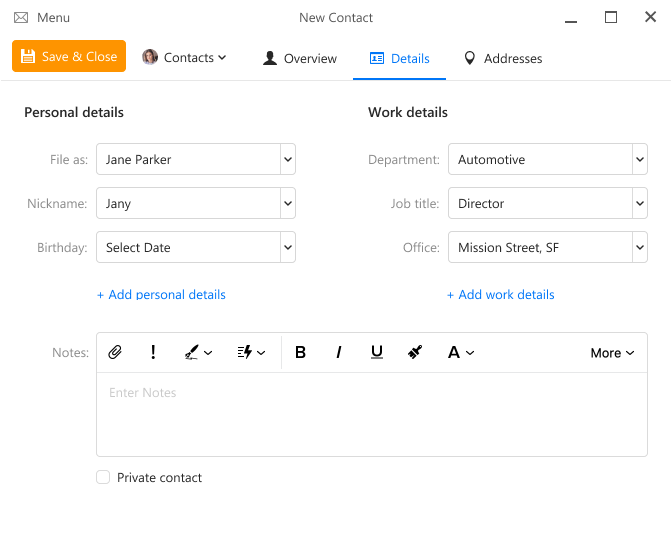Viewport: 672px width, 533px height.
Task: Click the person icon on the Overview tab
Action: [270, 58]
